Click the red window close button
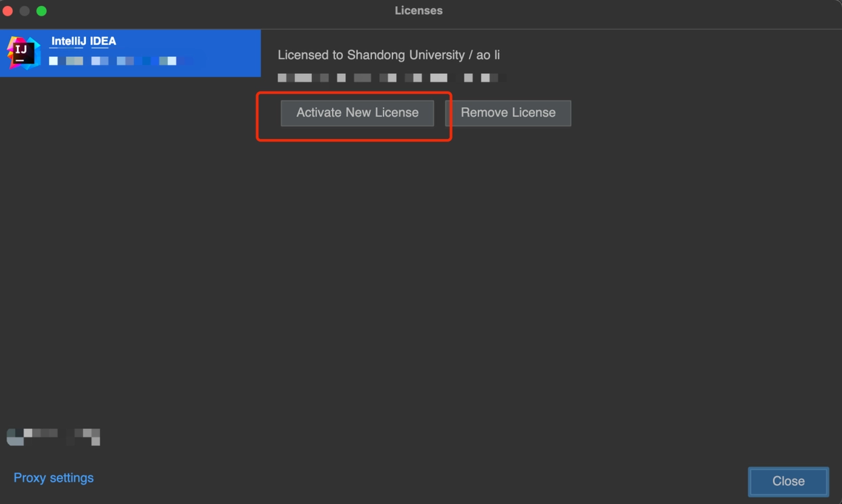842x504 pixels. (7, 11)
